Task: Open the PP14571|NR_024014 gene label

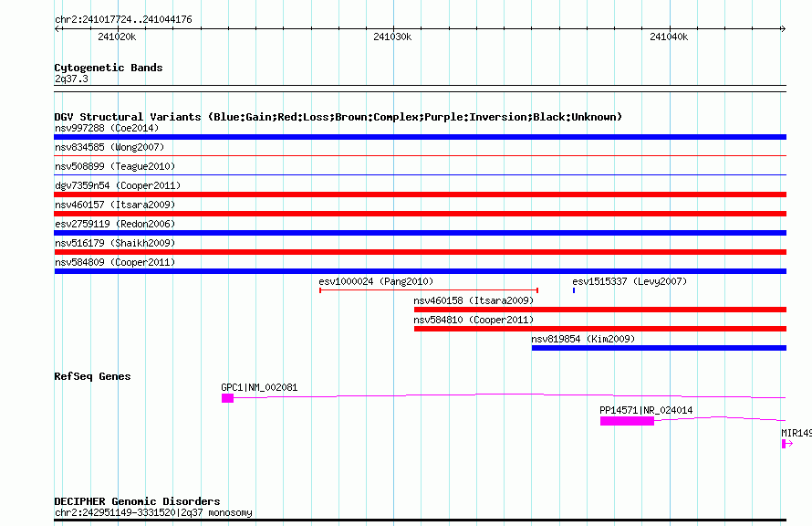Action: [646, 410]
